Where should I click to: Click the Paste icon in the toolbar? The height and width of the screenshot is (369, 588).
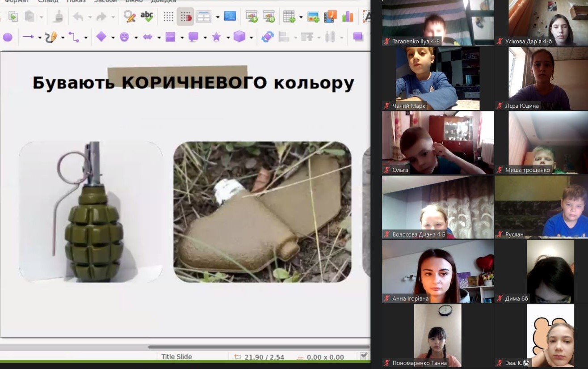tap(30, 17)
